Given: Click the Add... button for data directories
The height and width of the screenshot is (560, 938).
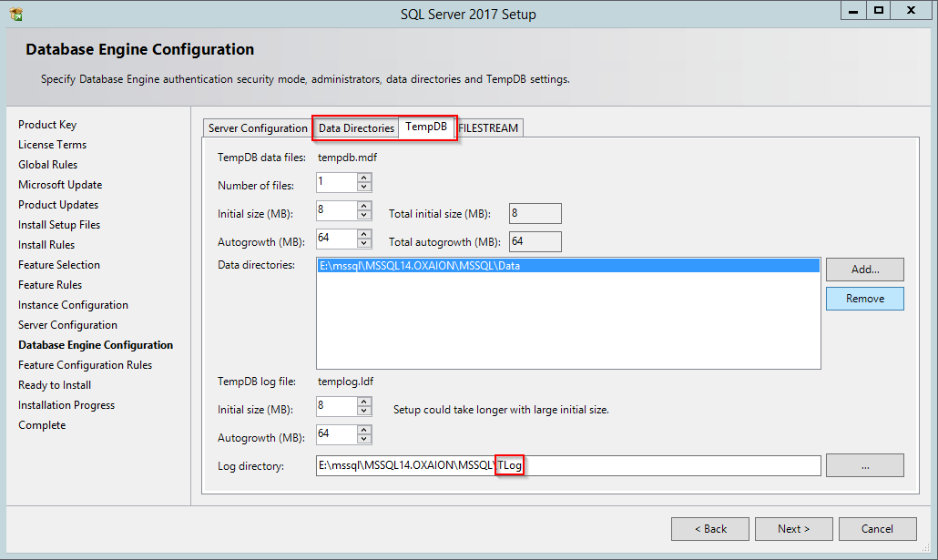Looking at the screenshot, I should 865,270.
